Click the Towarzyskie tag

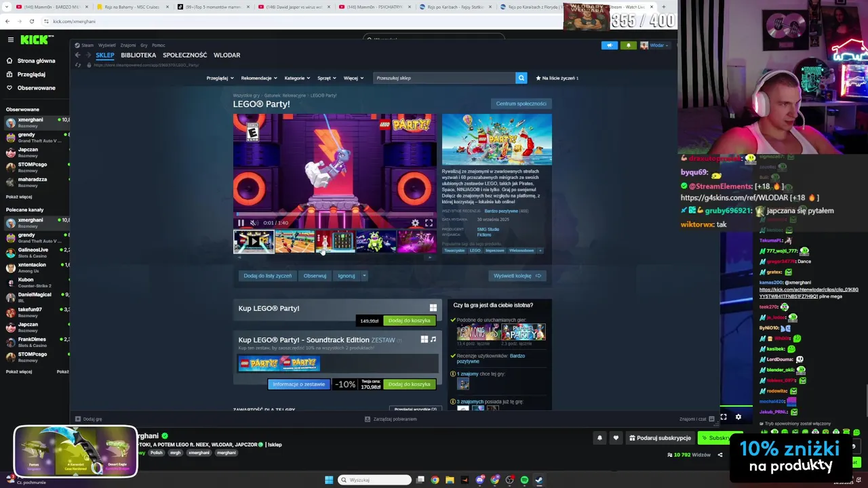[x=454, y=250]
